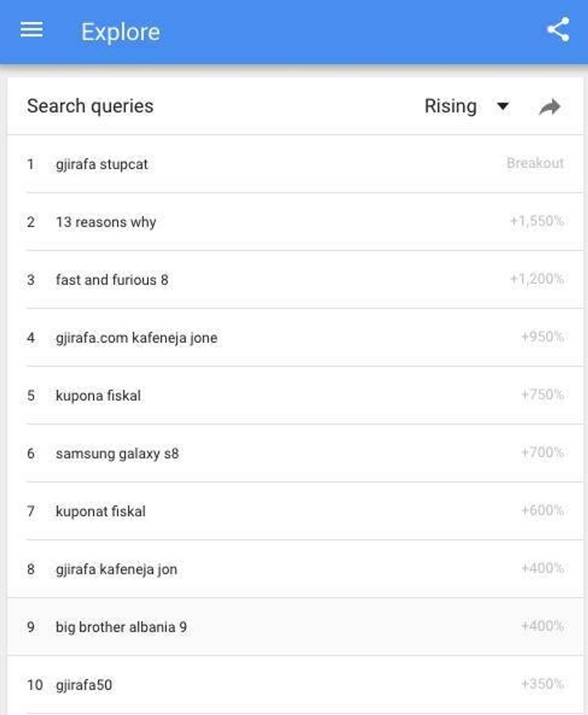Select the 'kupona fiskal' query

pyautogui.click(x=98, y=396)
